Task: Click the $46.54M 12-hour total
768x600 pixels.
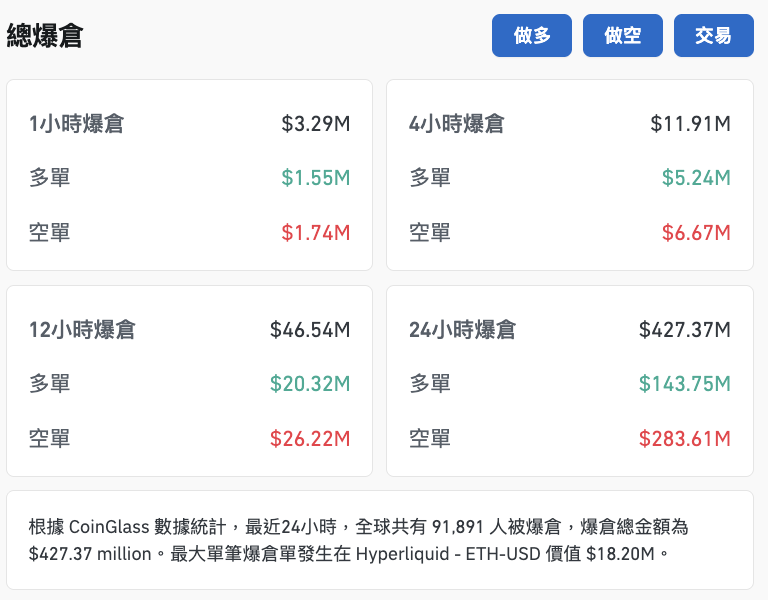Action: click(x=310, y=330)
